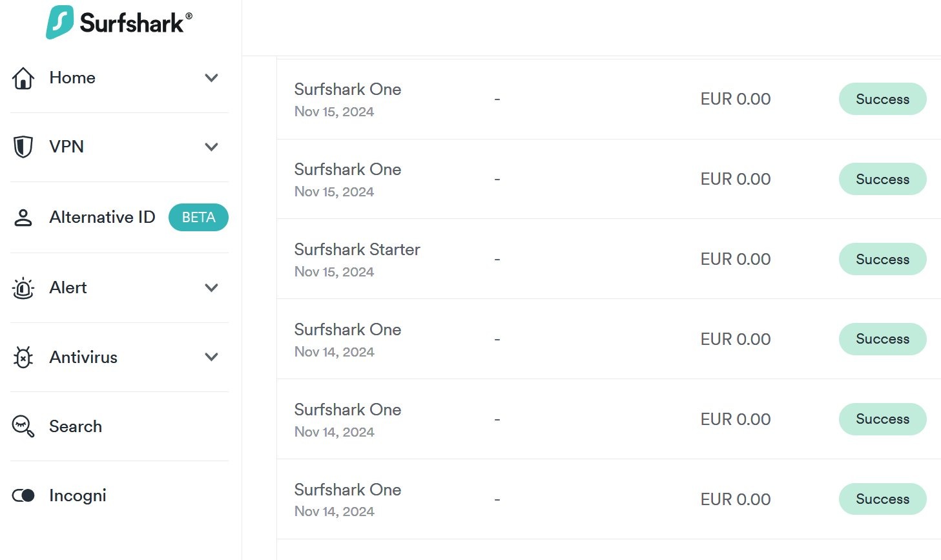Click the Alert siren icon

pyautogui.click(x=23, y=288)
